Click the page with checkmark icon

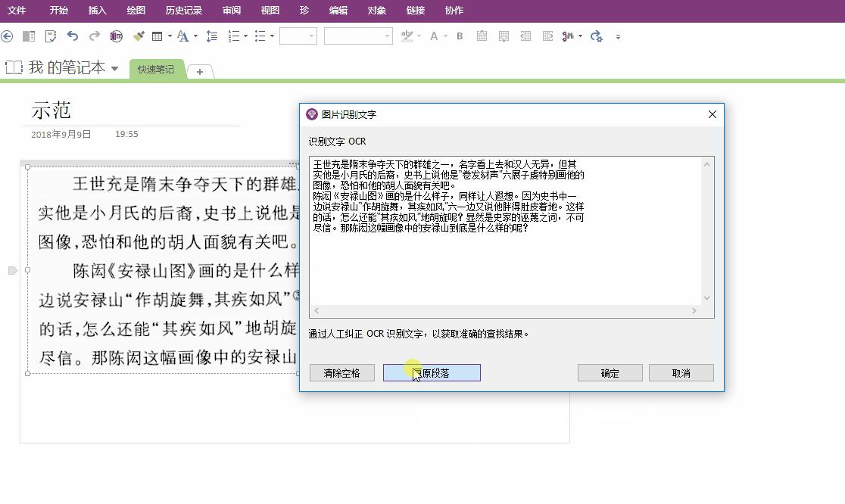coord(51,36)
